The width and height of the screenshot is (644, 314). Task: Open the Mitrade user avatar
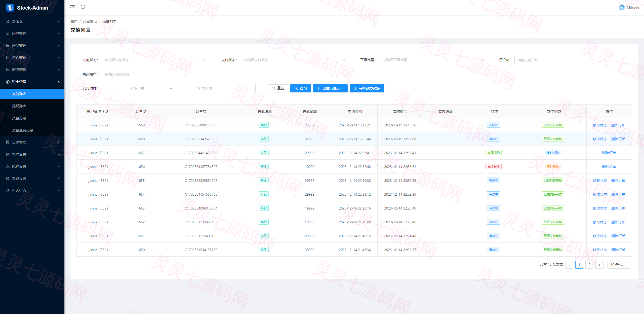[x=622, y=7]
